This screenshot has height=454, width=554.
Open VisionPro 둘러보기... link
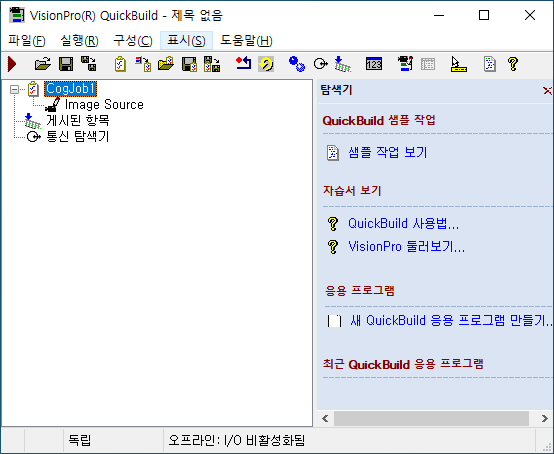tap(406, 246)
